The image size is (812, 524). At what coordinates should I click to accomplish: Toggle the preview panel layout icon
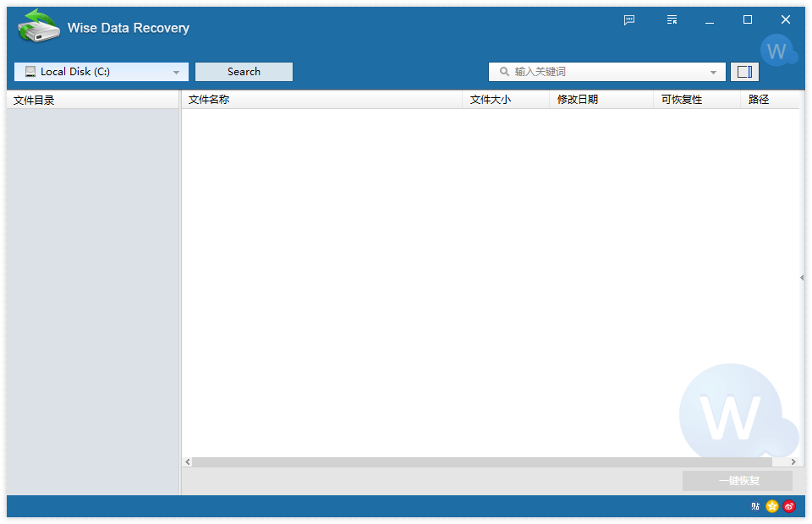click(744, 72)
